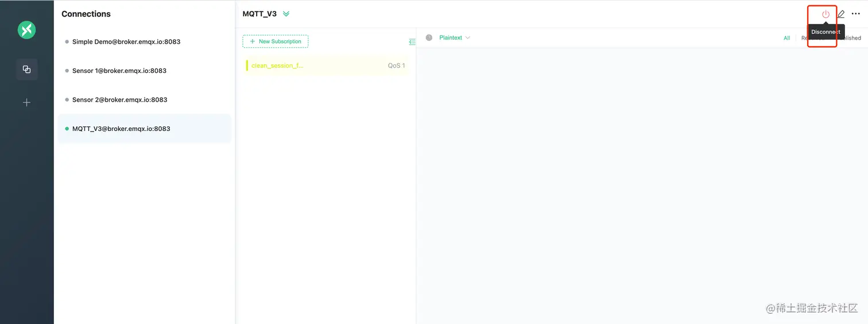Click the payload format help icon
The image size is (868, 324).
click(x=429, y=38)
